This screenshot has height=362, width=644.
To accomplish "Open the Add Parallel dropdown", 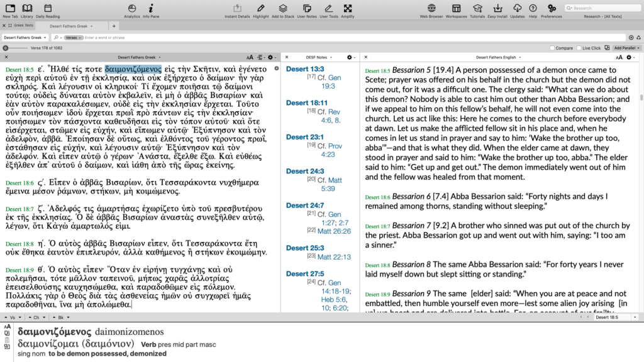I will (x=627, y=48).
